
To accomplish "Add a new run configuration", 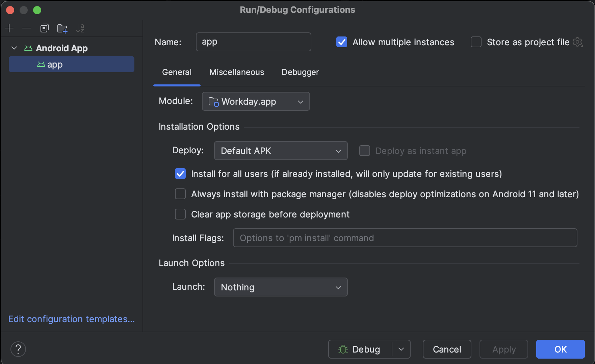I will [9, 28].
